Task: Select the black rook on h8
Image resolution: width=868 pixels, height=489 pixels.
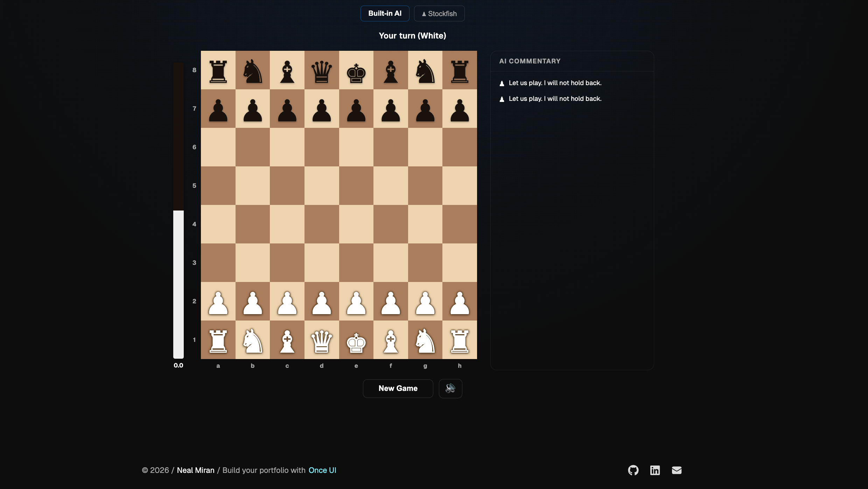Action: 460,71
